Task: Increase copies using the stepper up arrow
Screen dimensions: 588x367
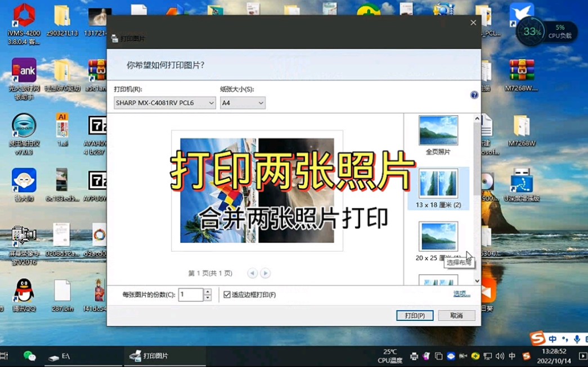Action: pyautogui.click(x=208, y=291)
